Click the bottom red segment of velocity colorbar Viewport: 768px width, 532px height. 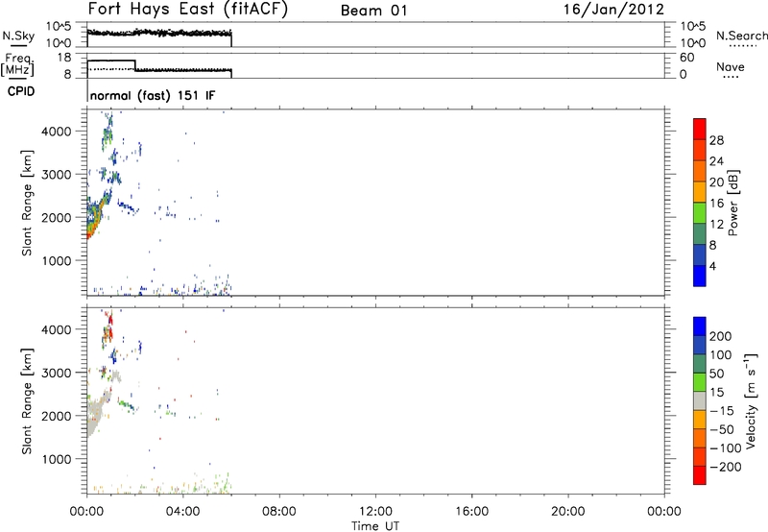click(700, 475)
